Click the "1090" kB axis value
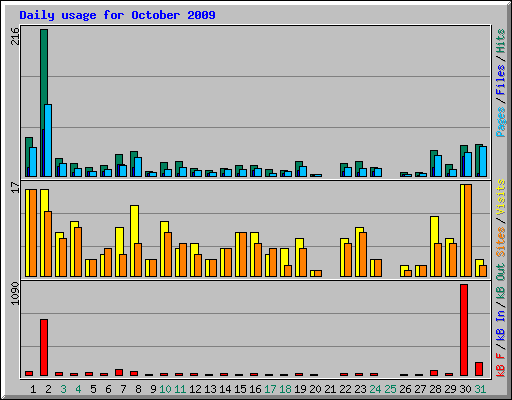This screenshot has width=512, height=400. click(15, 293)
